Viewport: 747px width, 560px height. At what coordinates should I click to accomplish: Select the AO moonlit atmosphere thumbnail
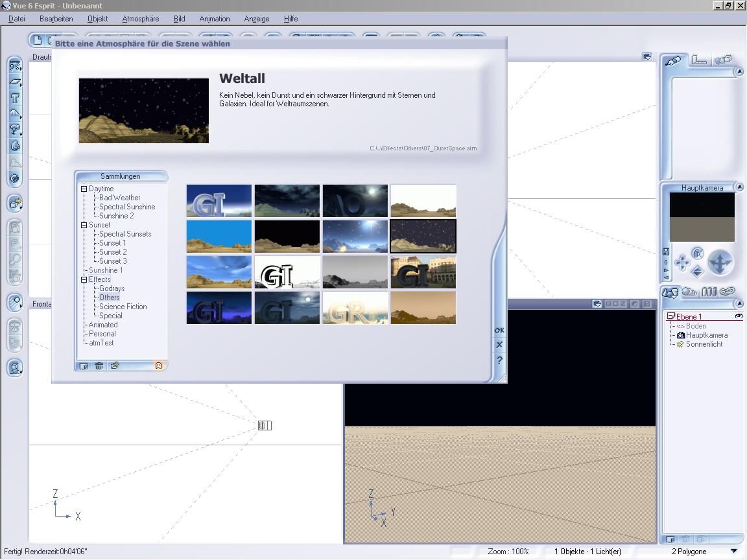pos(355,201)
